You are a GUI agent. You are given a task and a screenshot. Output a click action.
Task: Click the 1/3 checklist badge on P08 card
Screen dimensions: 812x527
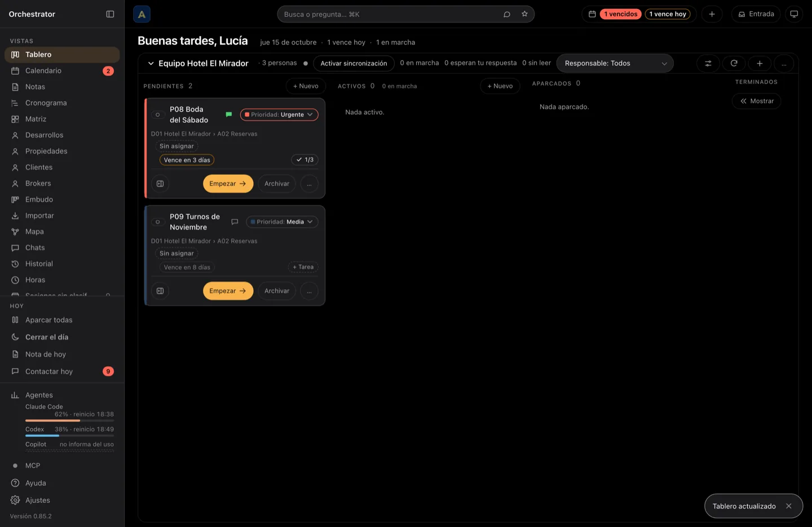pyautogui.click(x=305, y=160)
